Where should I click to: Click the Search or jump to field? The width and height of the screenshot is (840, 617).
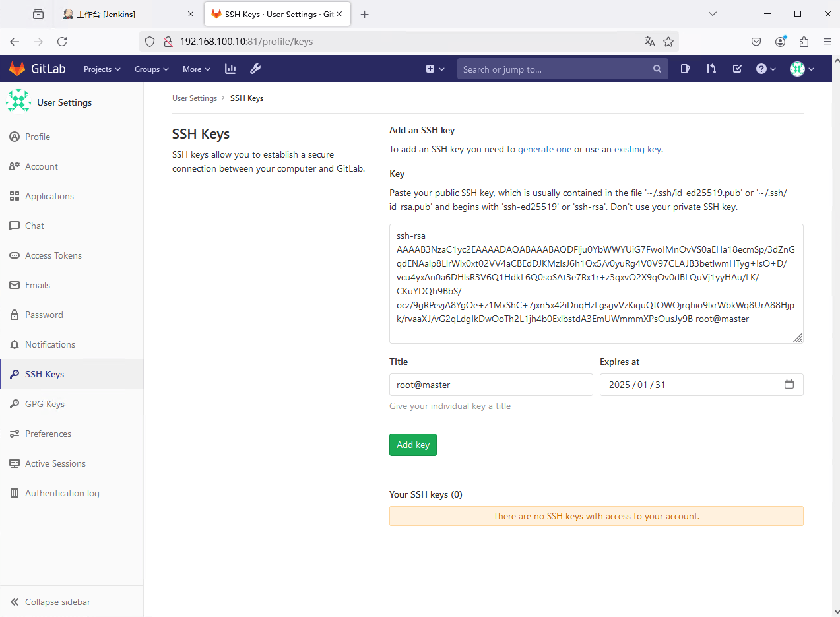point(554,69)
